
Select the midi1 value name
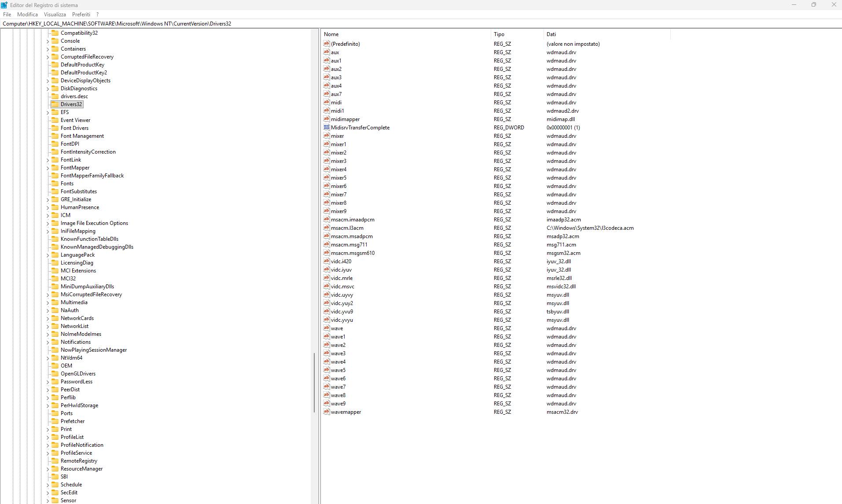click(338, 110)
